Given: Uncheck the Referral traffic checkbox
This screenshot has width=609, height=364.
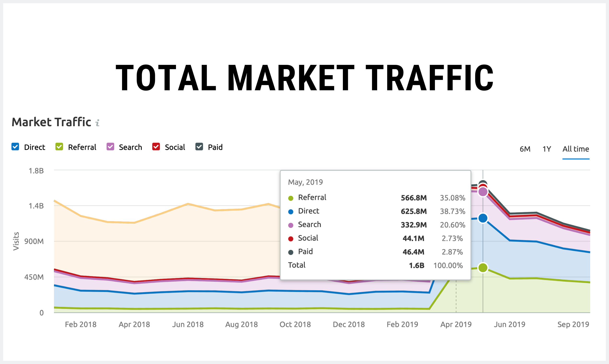Looking at the screenshot, I should click(x=59, y=147).
